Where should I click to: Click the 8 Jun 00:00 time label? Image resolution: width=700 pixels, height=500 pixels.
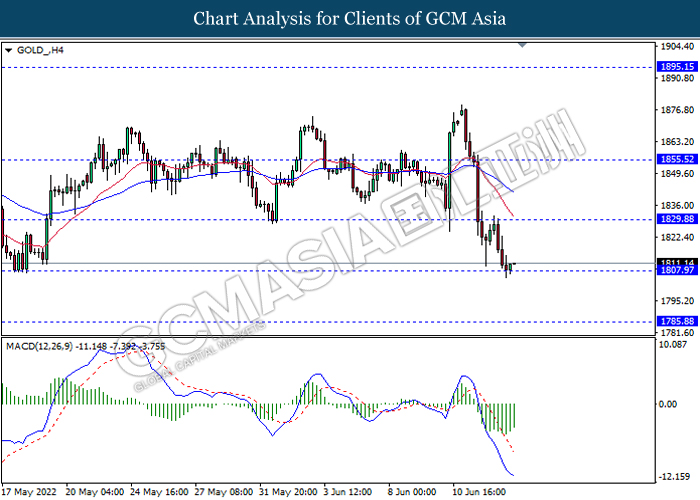(412, 492)
